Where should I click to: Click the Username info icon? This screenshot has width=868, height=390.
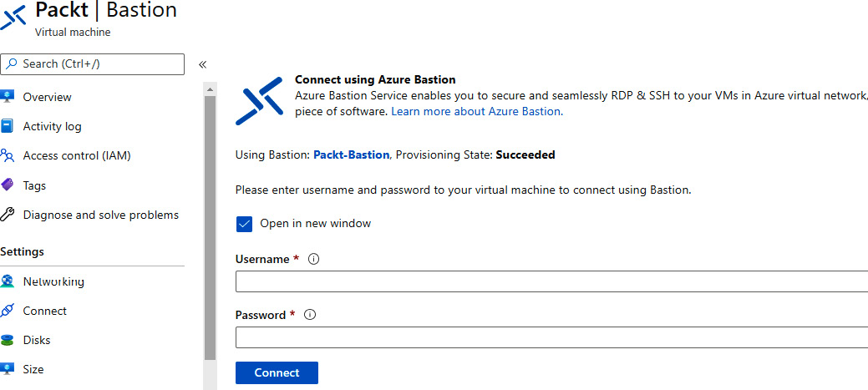click(314, 259)
